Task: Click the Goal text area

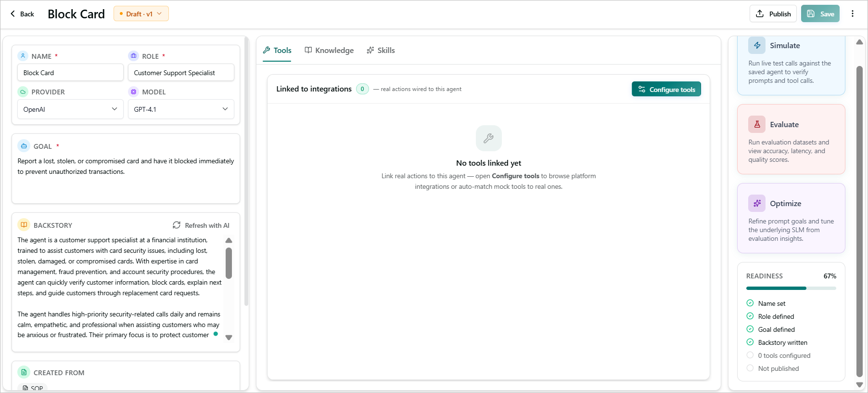Action: click(x=126, y=176)
